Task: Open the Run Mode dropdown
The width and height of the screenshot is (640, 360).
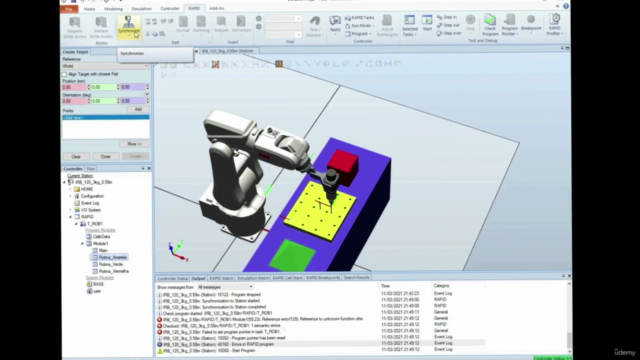Action: click(360, 26)
